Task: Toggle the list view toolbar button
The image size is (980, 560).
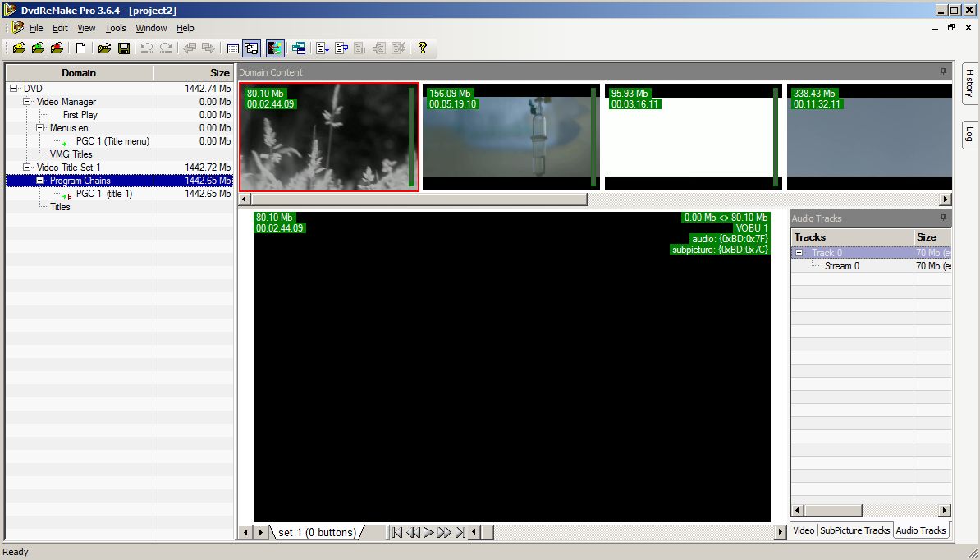Action: tap(232, 48)
